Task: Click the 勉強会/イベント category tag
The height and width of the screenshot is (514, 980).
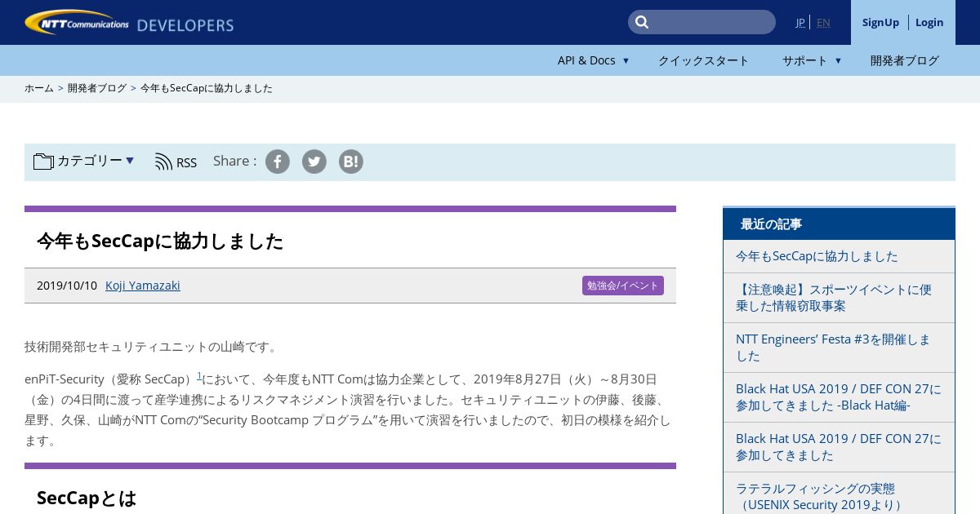Action: coord(623,286)
